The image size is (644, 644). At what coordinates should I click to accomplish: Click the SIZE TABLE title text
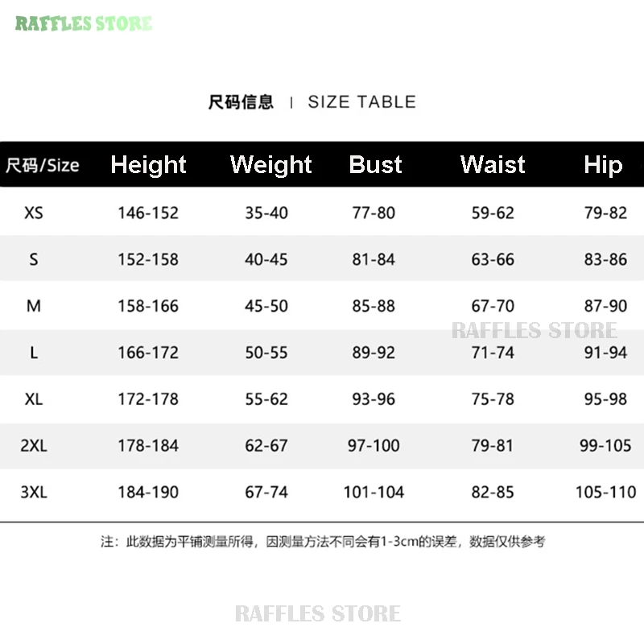click(x=361, y=102)
